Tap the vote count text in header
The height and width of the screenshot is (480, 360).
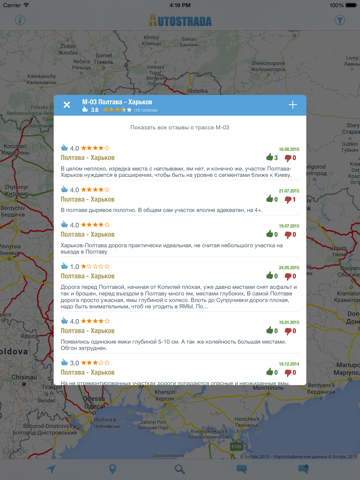(x=146, y=110)
